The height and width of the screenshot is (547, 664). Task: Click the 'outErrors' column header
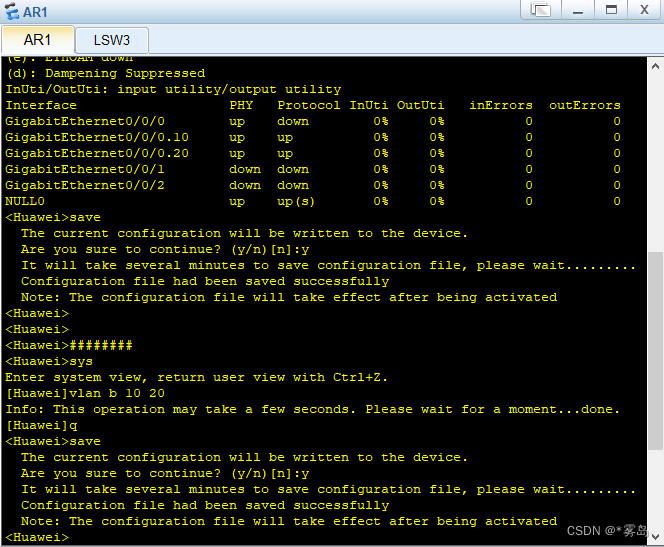pos(584,105)
